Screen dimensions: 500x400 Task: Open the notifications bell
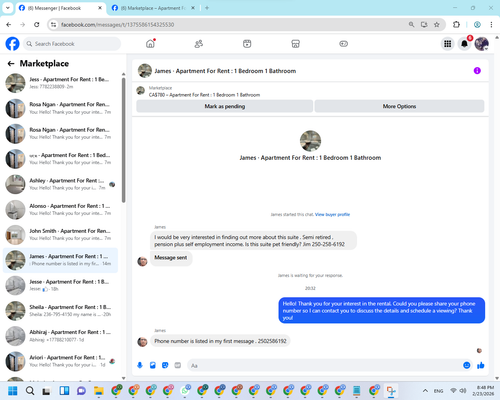pyautogui.click(x=464, y=44)
